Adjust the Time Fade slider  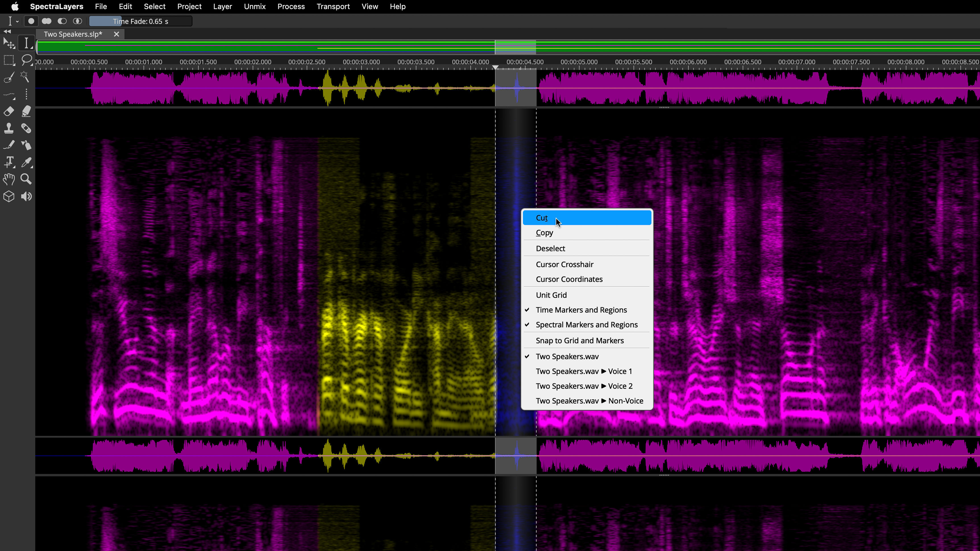tap(140, 21)
